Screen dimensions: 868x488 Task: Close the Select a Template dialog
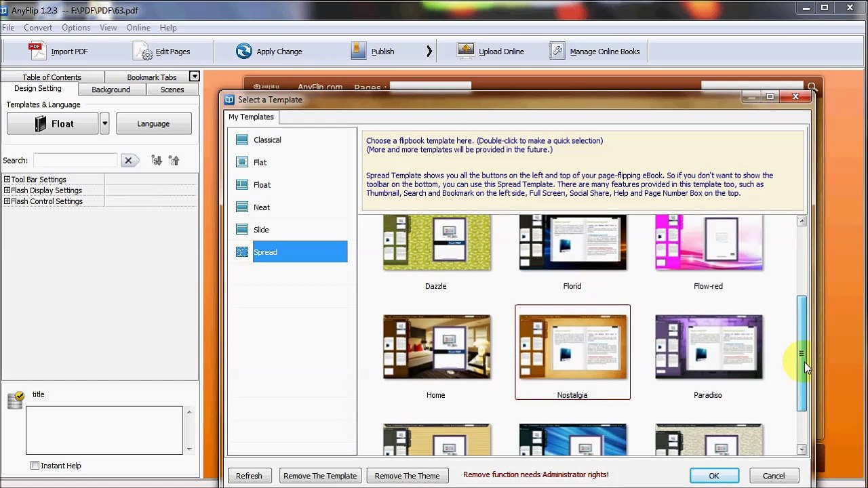795,97
